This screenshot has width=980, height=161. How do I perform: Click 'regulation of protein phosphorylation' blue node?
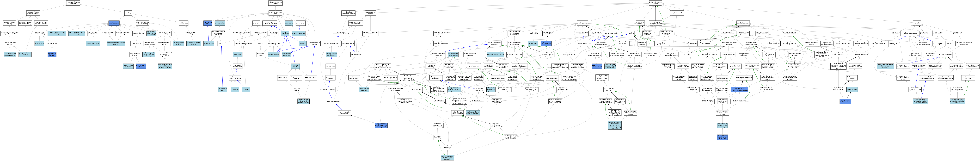(740, 89)
